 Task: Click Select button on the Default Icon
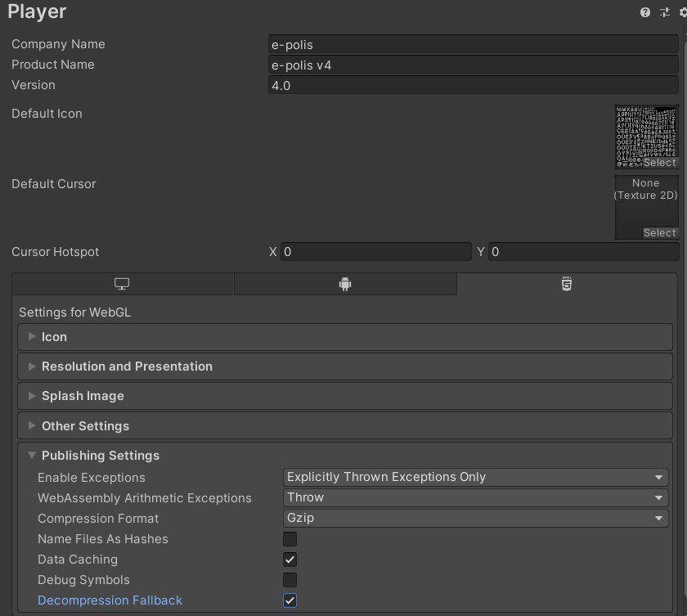(660, 163)
